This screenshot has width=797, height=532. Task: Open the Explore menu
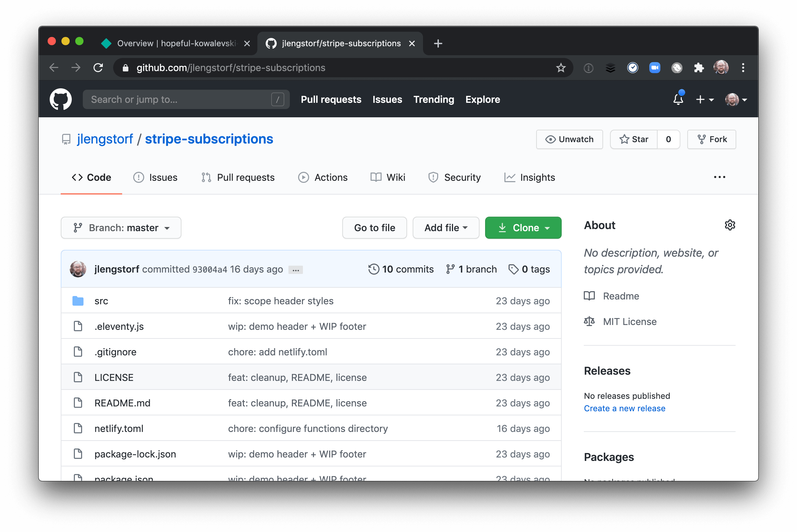pos(482,100)
